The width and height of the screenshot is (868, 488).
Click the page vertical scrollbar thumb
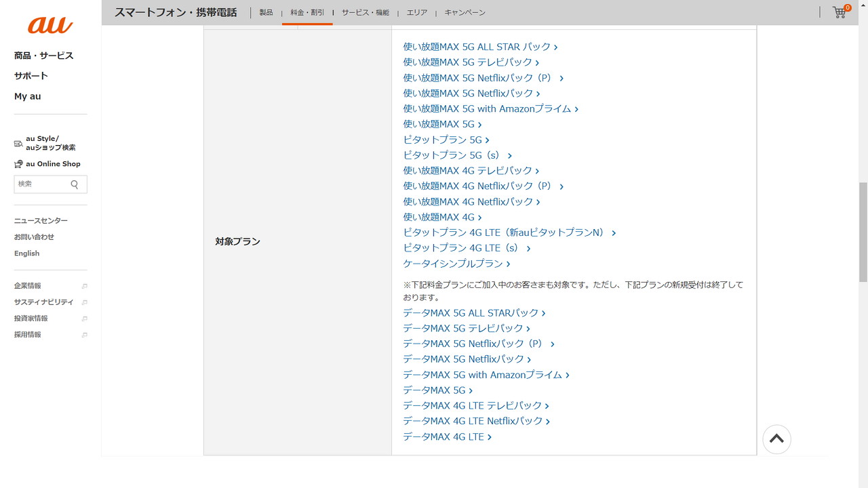click(863, 232)
